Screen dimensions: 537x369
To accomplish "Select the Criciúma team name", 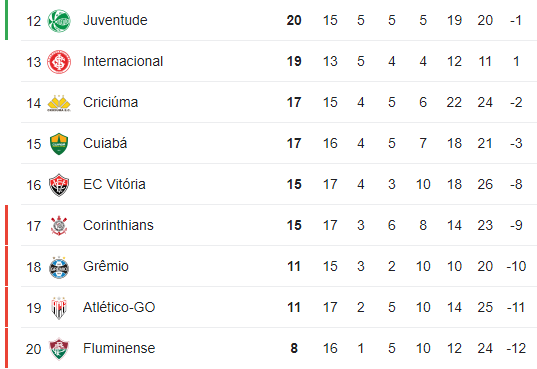I will 110,102.
